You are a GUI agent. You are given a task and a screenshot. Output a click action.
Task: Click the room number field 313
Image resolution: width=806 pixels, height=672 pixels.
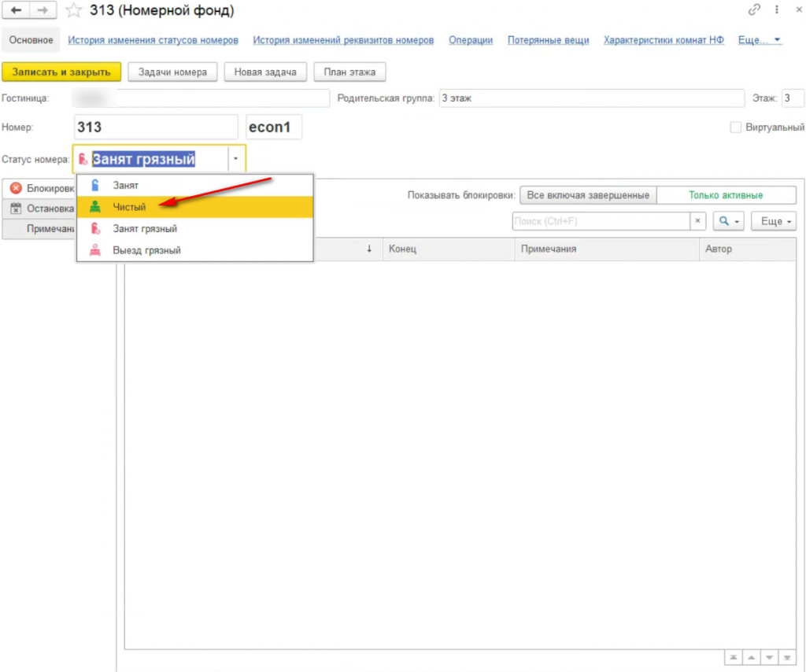click(x=156, y=127)
